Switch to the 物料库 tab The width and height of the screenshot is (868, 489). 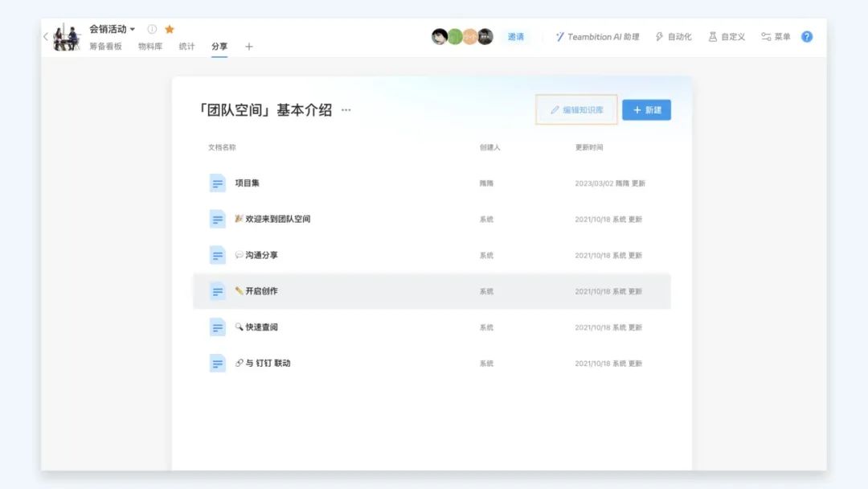[150, 47]
